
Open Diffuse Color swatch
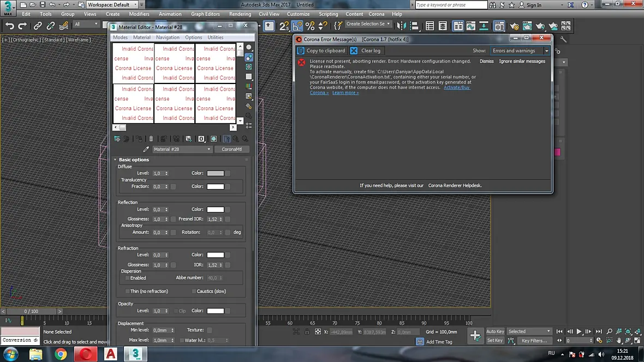215,173
